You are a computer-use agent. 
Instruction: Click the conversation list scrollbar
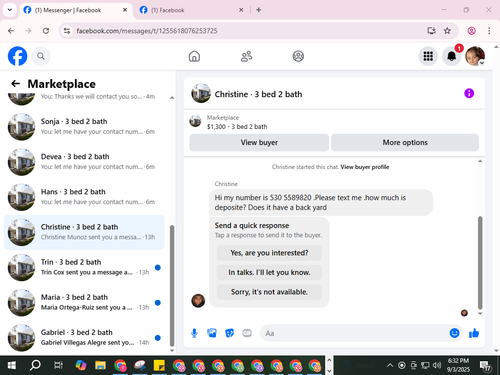point(172,286)
